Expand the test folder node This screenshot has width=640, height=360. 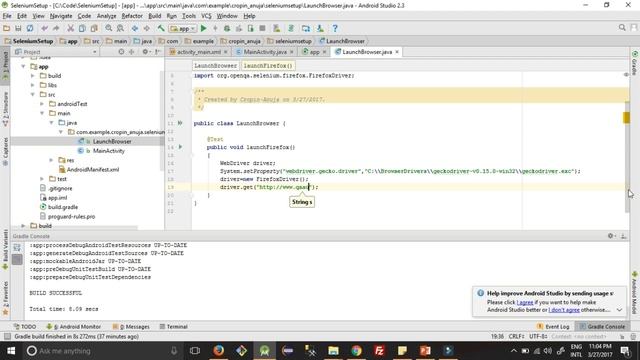point(42,179)
